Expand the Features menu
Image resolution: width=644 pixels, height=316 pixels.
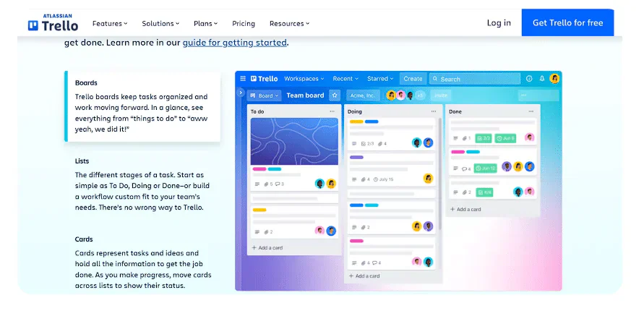(110, 23)
